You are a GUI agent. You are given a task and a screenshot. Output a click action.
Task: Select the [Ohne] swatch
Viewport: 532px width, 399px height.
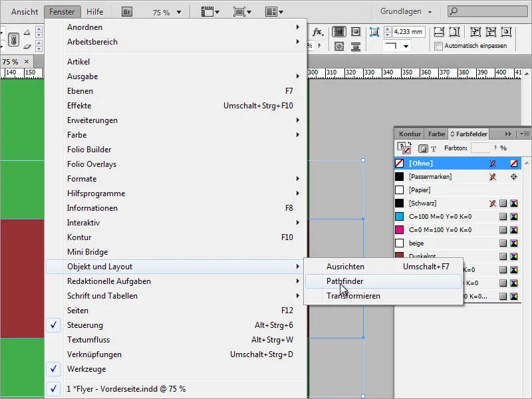point(458,163)
